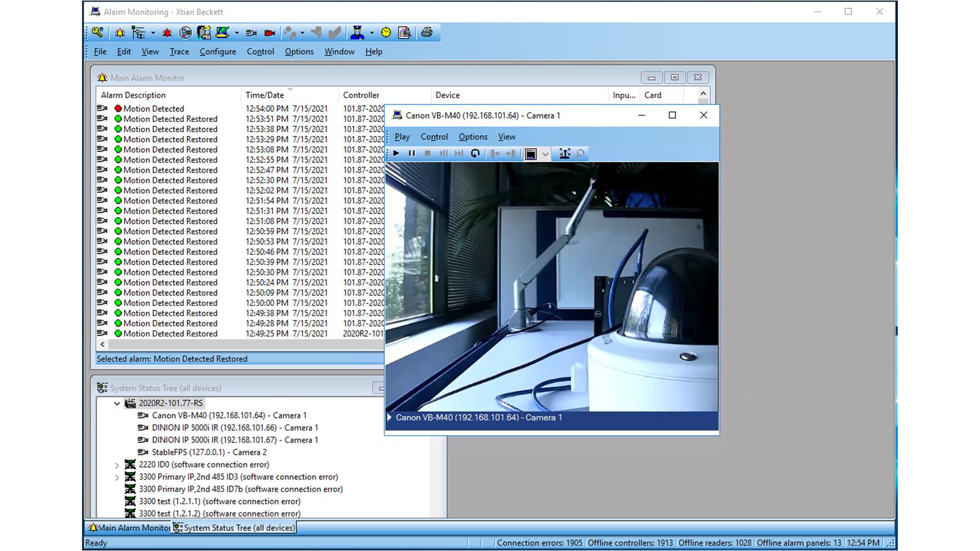Open dropdown arrow next to the map icon
Viewport: 980px width, 551px height.
pyautogui.click(x=237, y=33)
